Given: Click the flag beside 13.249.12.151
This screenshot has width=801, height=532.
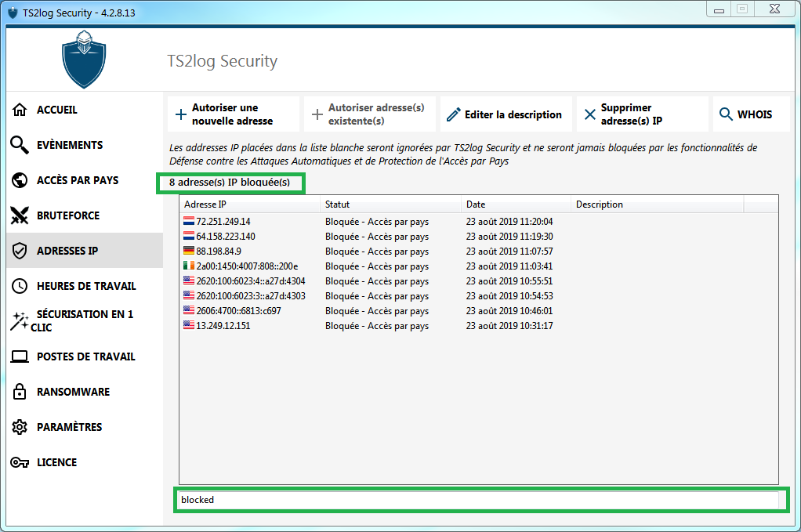Looking at the screenshot, I should point(189,324).
